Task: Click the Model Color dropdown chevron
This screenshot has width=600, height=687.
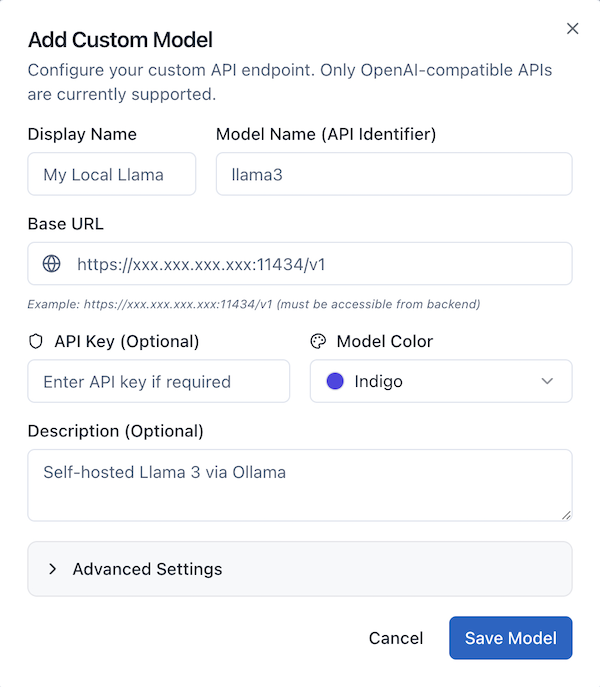Action: (547, 381)
